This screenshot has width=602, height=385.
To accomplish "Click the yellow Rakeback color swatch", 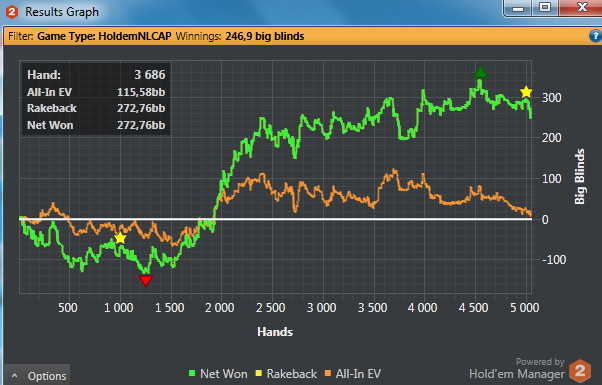I will point(259,373).
